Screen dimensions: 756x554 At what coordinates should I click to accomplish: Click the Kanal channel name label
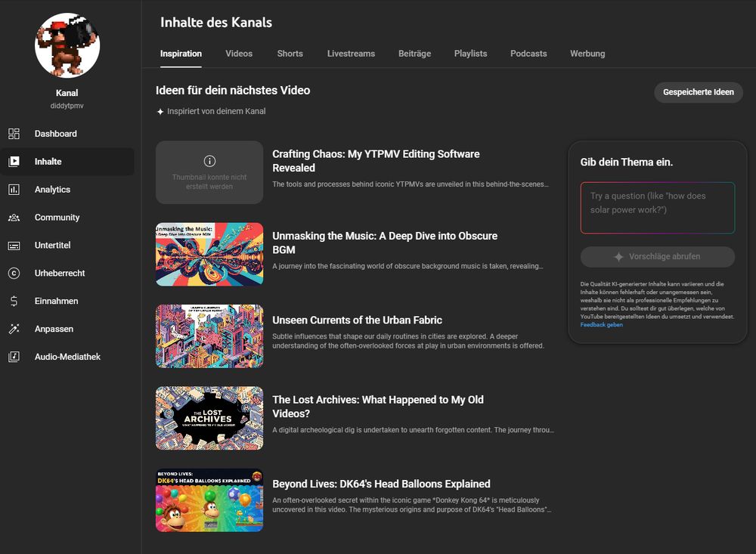(67, 93)
